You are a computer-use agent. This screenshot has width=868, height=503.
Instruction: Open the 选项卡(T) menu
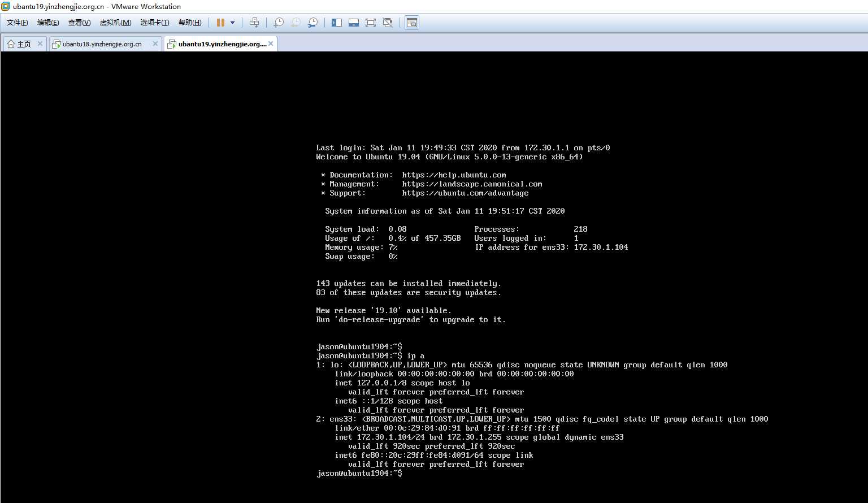point(155,23)
